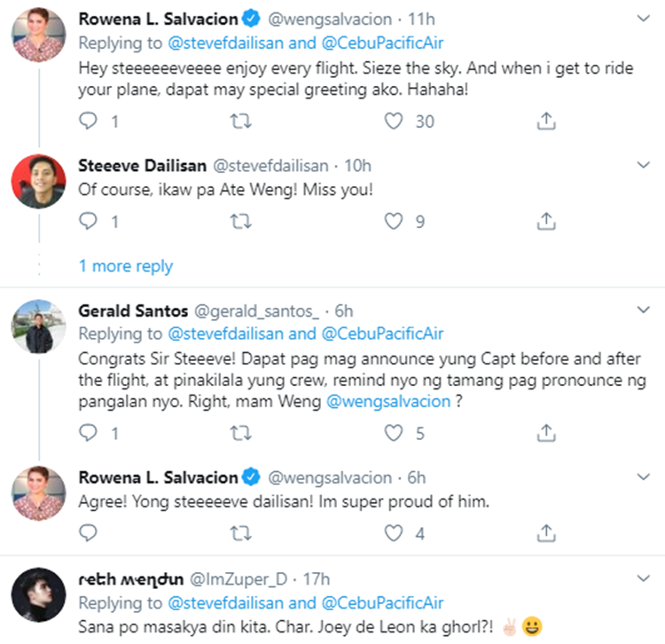Screen dimensions: 665x644
Task: Open options chevron on Rowena's first tweet
Action: 645,19
